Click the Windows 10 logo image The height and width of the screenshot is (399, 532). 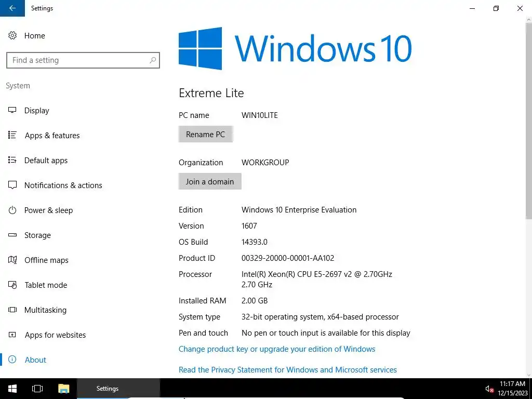click(295, 48)
